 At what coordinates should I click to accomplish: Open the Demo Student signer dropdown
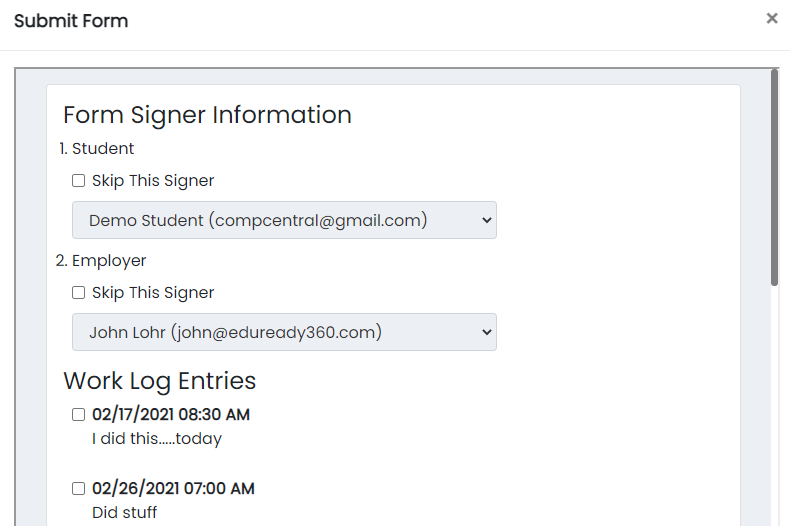click(x=284, y=220)
